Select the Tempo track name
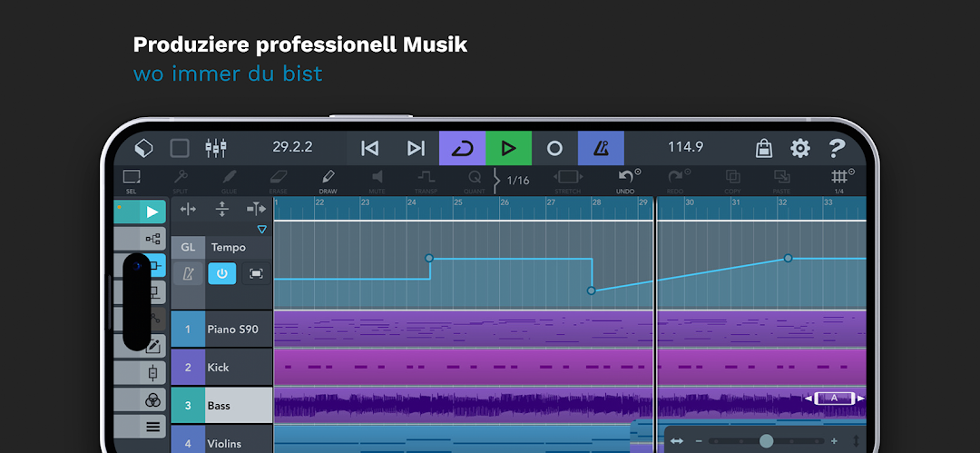Viewport: 980px width, 453px height. tap(229, 247)
